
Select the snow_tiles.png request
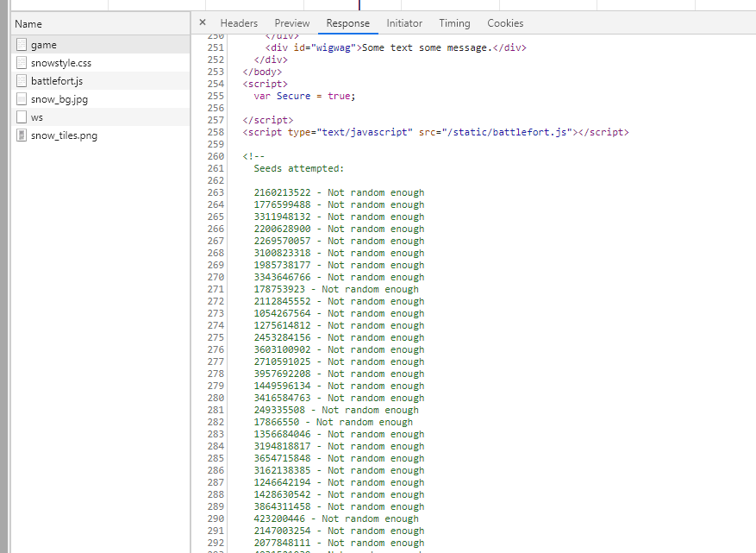click(x=101, y=135)
